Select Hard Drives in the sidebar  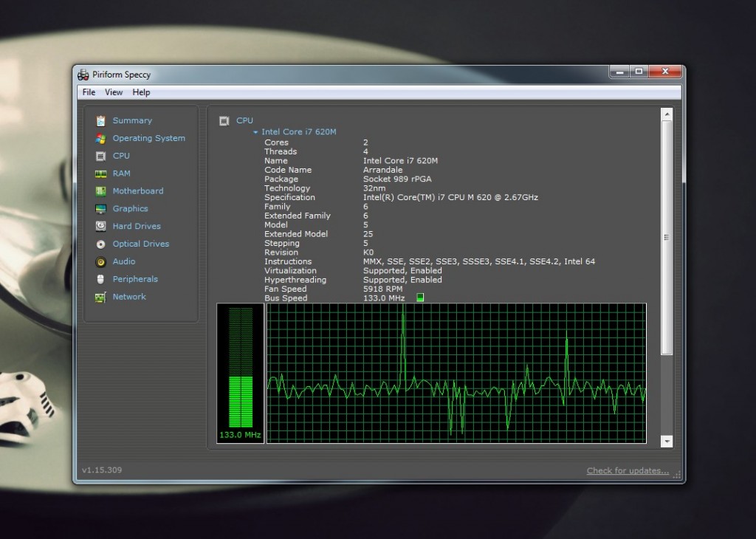(137, 226)
